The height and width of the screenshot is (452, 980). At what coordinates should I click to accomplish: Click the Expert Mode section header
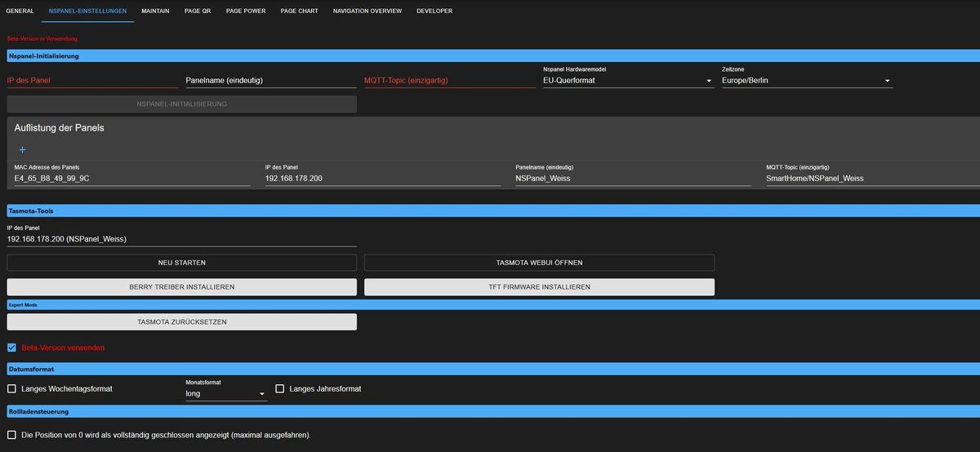pyautogui.click(x=493, y=304)
